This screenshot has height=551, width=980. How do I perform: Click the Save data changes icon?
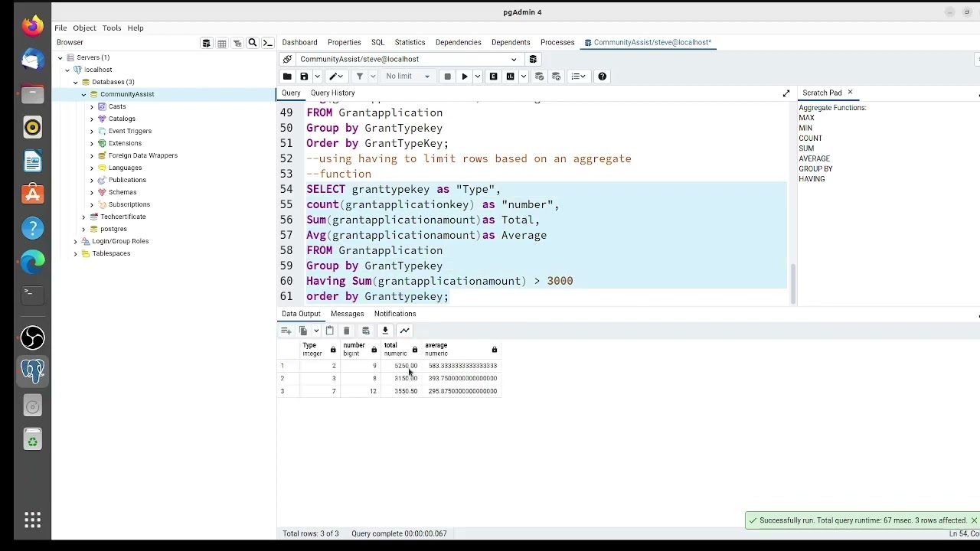click(366, 331)
